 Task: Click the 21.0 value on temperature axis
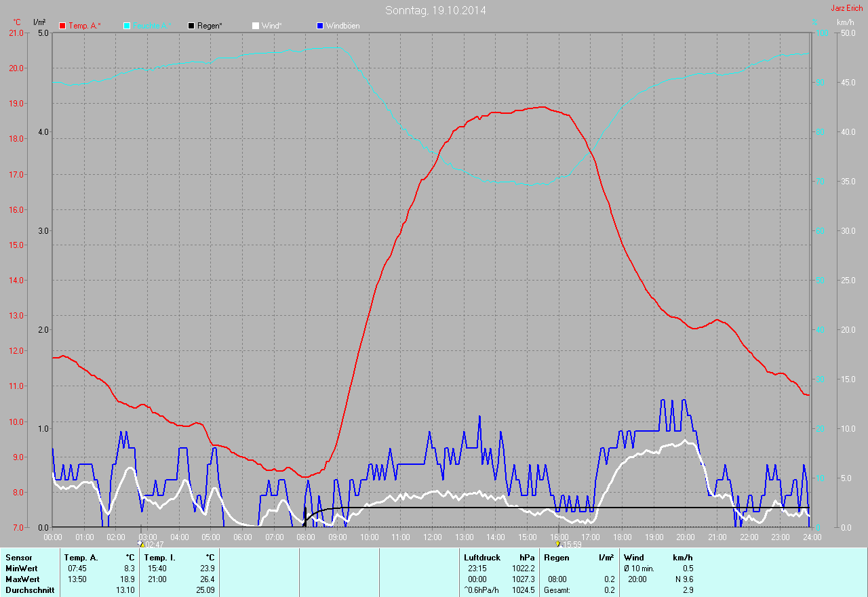[16, 33]
